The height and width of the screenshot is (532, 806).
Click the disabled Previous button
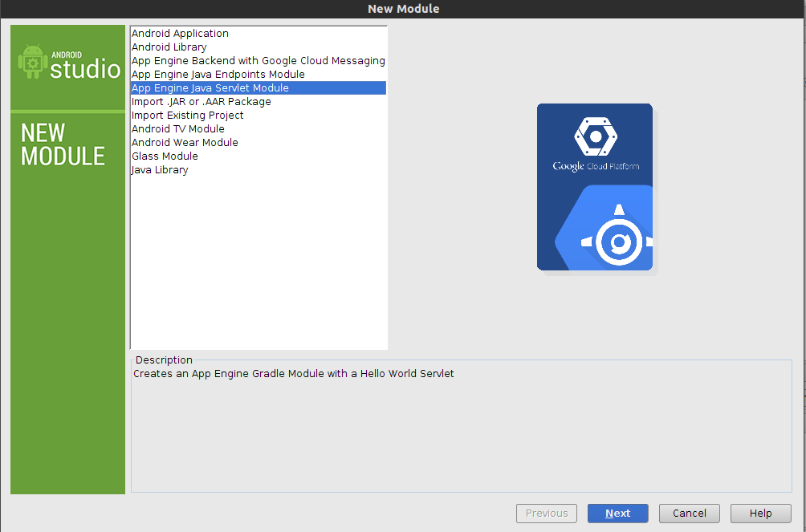547,513
